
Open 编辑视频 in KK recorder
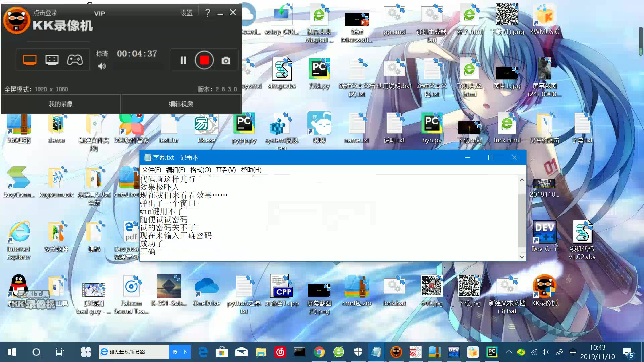pos(181,104)
